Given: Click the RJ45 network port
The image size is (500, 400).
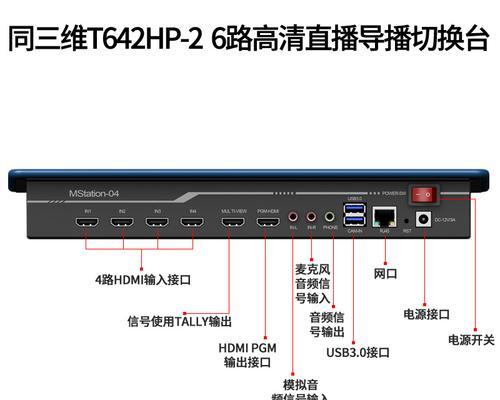Looking at the screenshot, I should 385,217.
